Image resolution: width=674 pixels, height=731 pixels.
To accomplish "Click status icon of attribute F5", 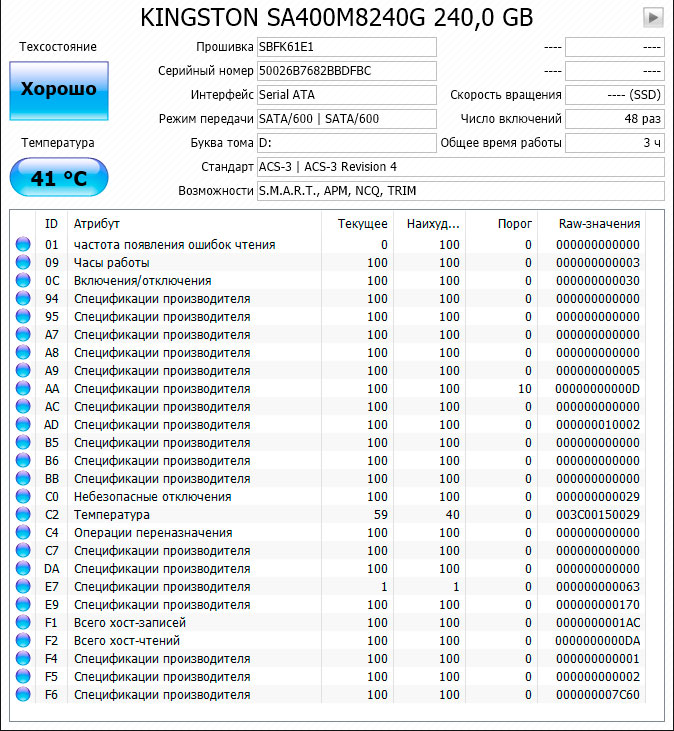I will coord(23,676).
